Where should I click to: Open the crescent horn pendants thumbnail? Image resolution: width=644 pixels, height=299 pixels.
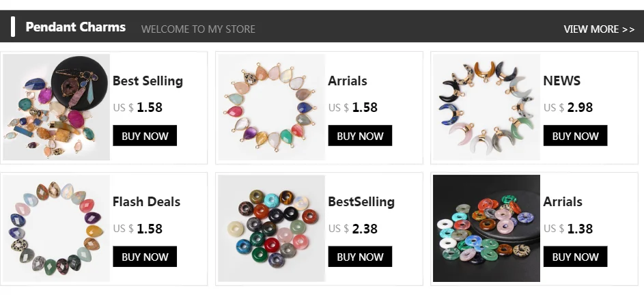click(486, 107)
